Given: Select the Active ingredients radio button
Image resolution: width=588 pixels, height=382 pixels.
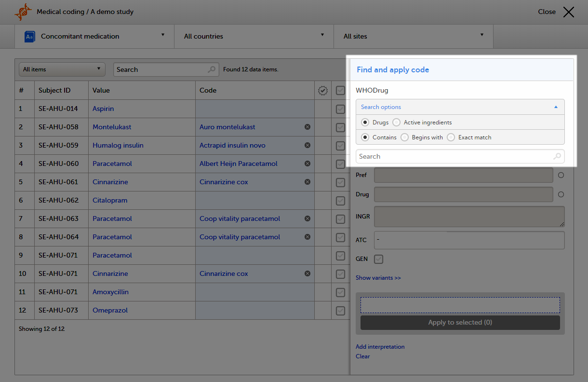Looking at the screenshot, I should coord(397,123).
